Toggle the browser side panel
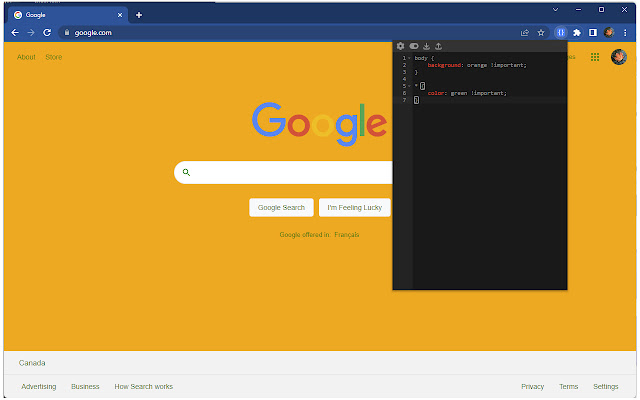The width and height of the screenshot is (640, 400). click(593, 33)
